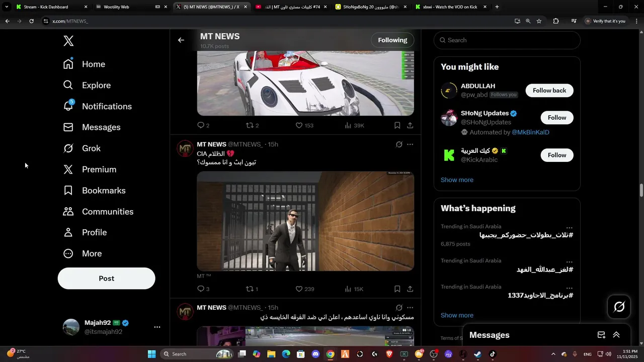Bookmark the tweet with 39K views

point(397,125)
